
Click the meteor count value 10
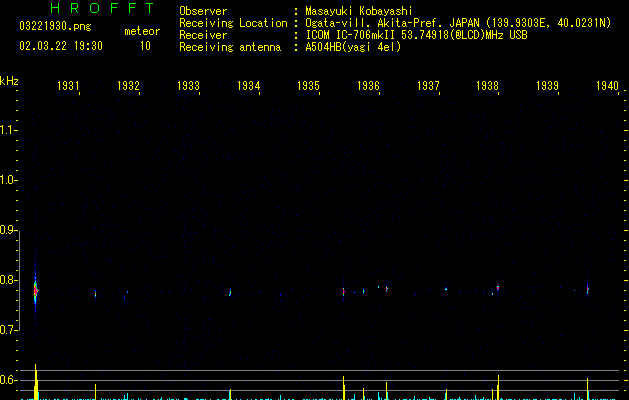tap(145, 46)
